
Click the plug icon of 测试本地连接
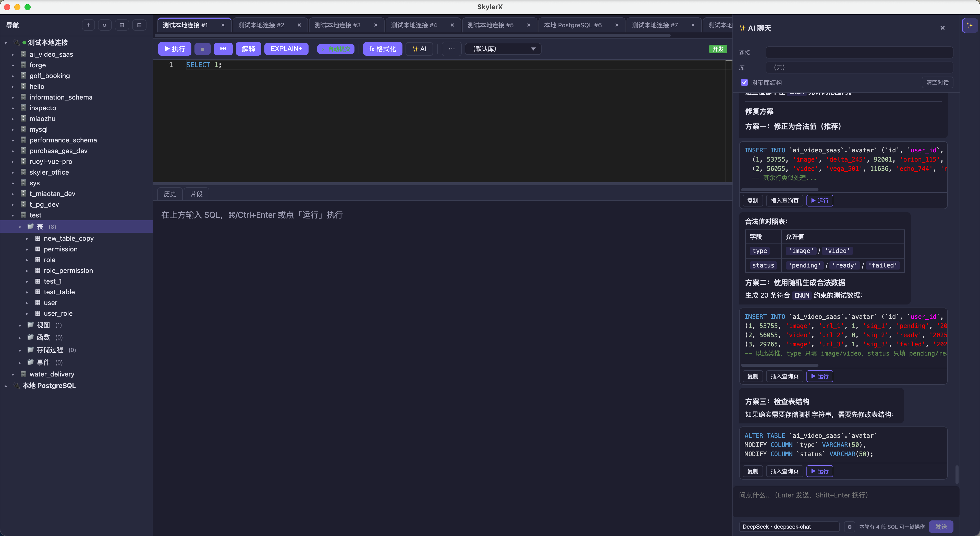point(16,42)
